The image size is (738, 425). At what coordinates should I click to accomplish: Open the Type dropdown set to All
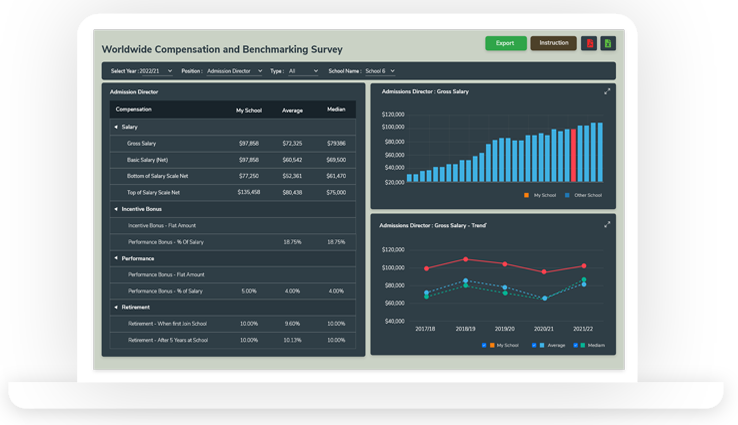click(x=303, y=71)
